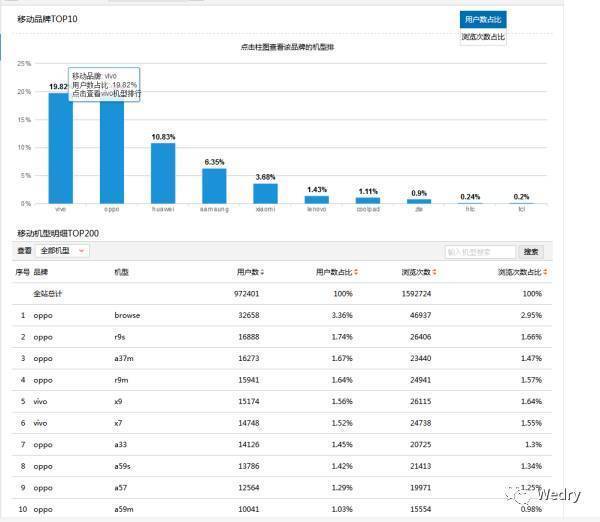Image resolution: width=600 pixels, height=522 pixels.
Task: Open the 全部机型 dropdown
Action: point(62,251)
